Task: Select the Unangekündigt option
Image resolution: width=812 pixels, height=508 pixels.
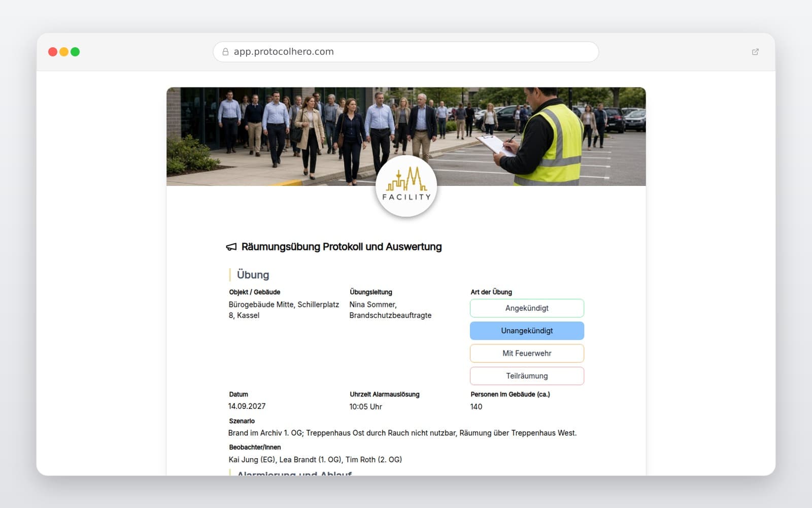Action: coord(527,331)
